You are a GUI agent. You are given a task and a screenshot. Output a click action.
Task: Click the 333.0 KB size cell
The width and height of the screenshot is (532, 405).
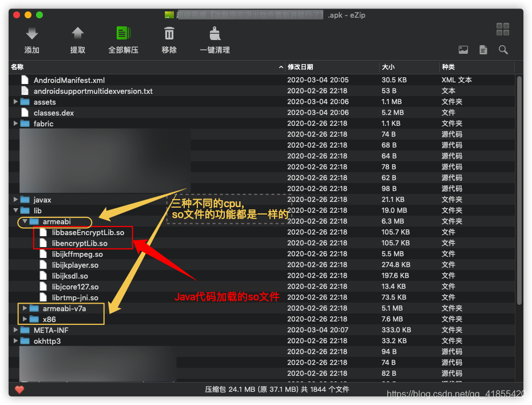click(396, 329)
